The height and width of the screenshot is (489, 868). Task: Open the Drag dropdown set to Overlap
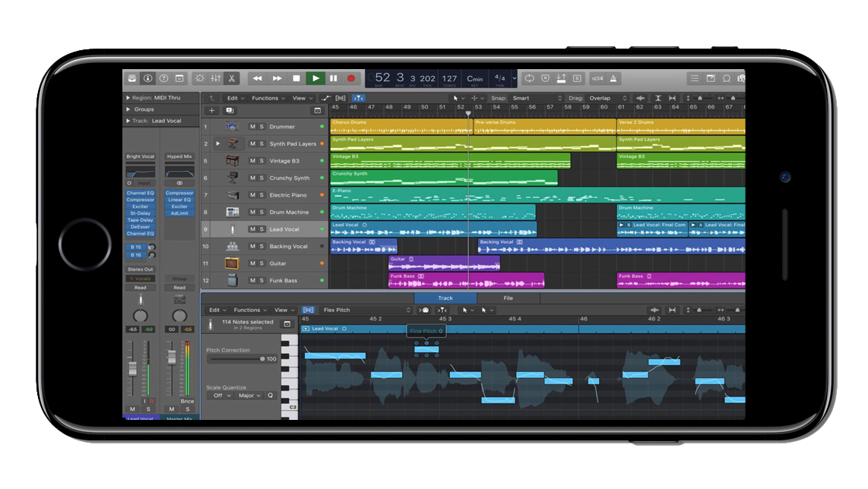(x=608, y=98)
